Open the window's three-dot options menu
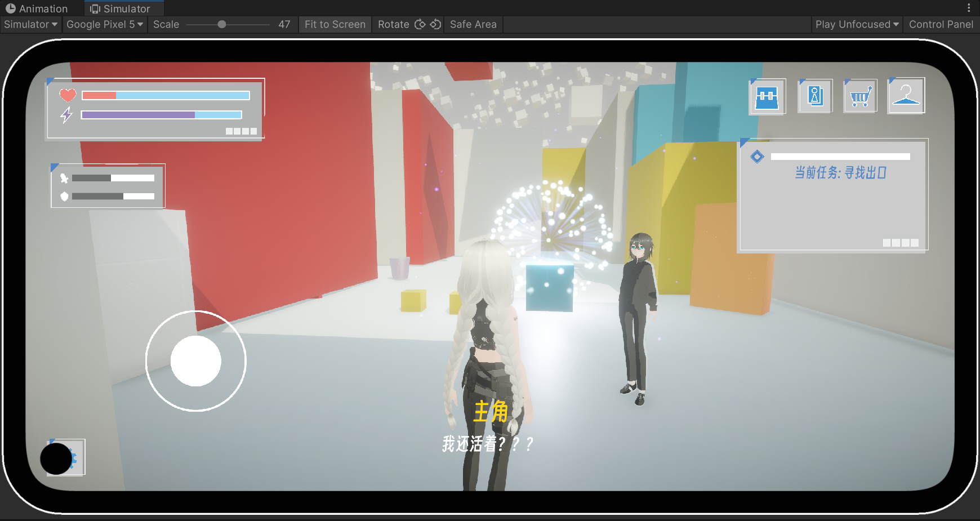 (969, 8)
